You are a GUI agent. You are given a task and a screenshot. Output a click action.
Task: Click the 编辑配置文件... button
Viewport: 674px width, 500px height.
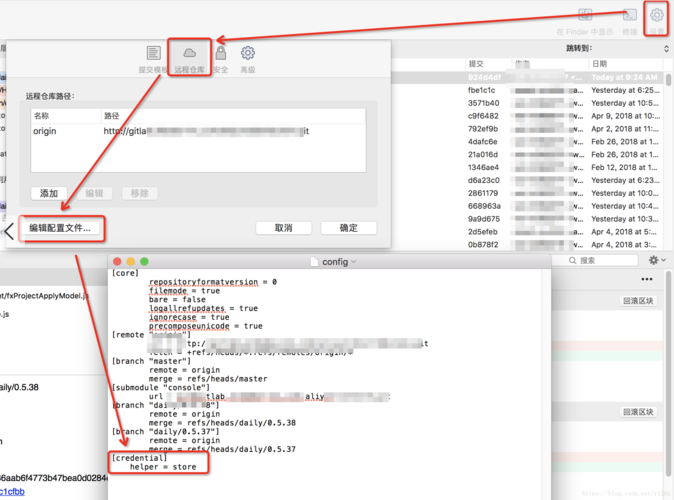[60, 228]
